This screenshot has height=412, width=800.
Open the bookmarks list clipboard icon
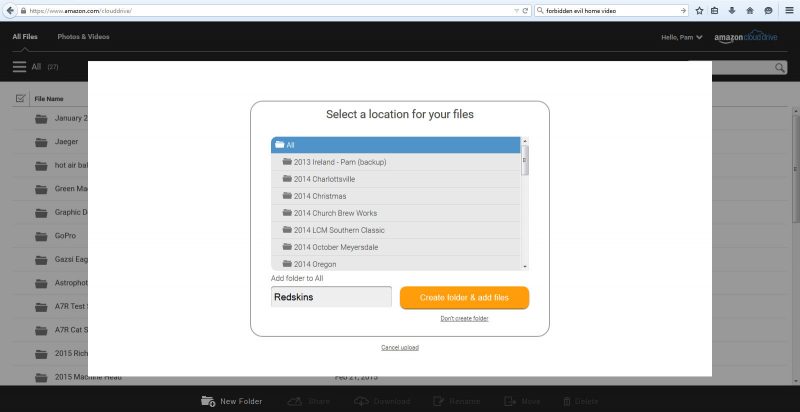tap(715, 10)
